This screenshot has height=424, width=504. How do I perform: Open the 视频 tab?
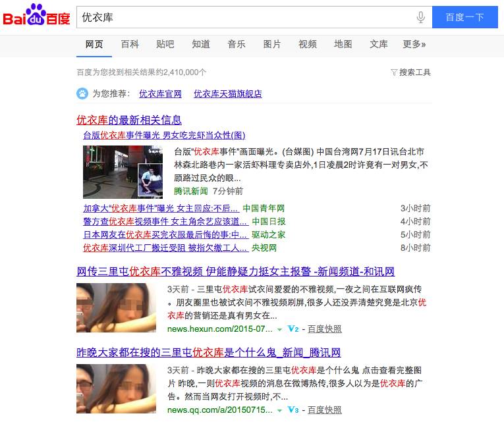tap(307, 44)
